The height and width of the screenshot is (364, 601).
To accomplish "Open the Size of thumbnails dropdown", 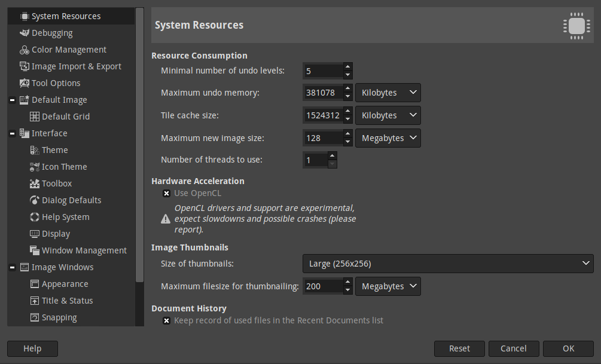I will tap(448, 264).
